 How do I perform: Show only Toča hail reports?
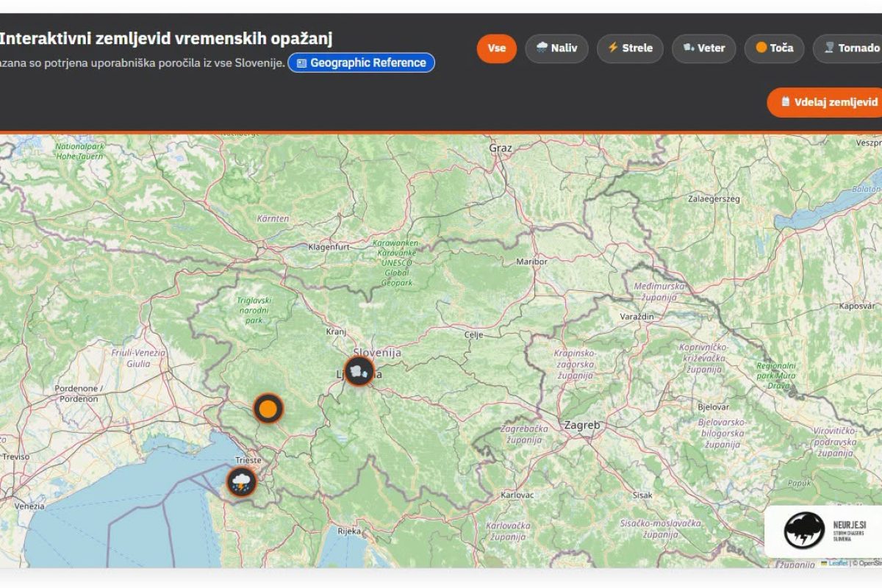click(x=774, y=49)
